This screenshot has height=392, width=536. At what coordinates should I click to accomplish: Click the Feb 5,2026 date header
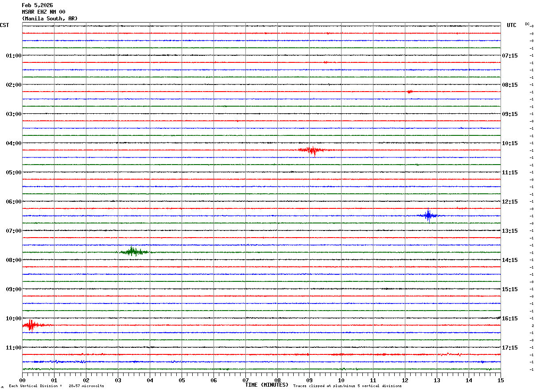37,5
